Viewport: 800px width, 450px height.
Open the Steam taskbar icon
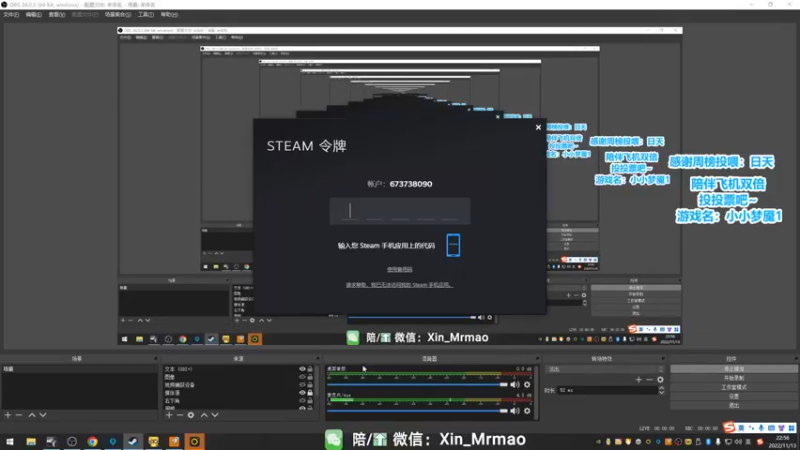(x=133, y=441)
